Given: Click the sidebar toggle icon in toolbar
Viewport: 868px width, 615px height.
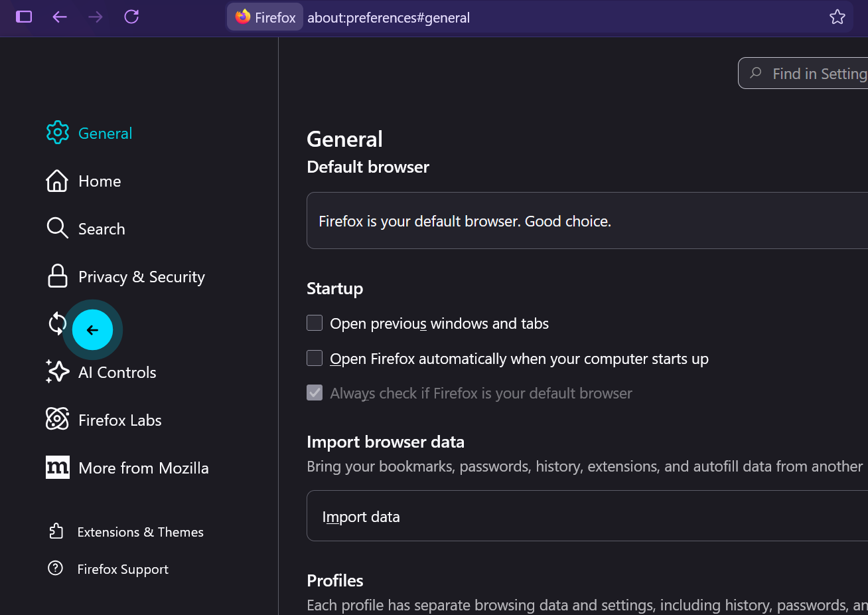Looking at the screenshot, I should [24, 17].
